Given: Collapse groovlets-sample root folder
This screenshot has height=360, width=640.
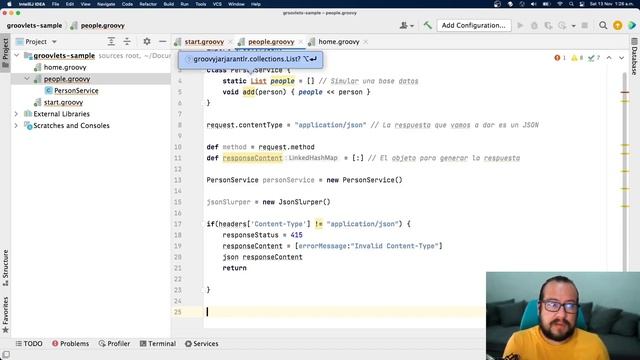Looking at the screenshot, I should click(x=17, y=56).
